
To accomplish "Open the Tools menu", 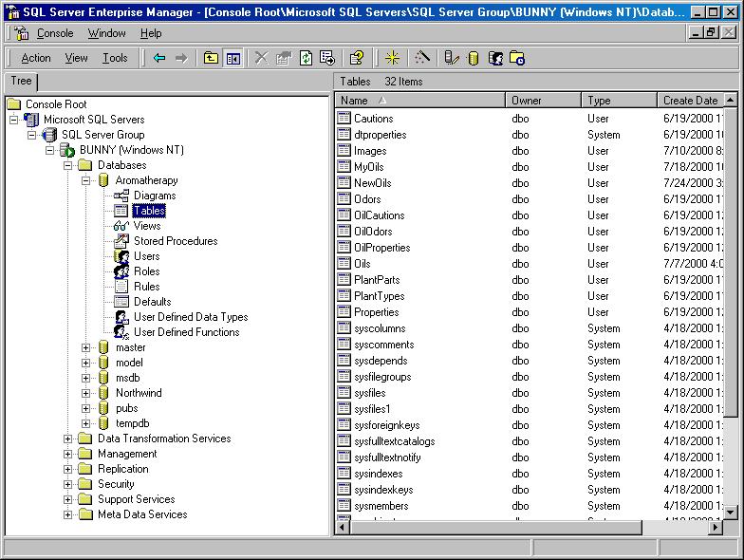I will [115, 58].
